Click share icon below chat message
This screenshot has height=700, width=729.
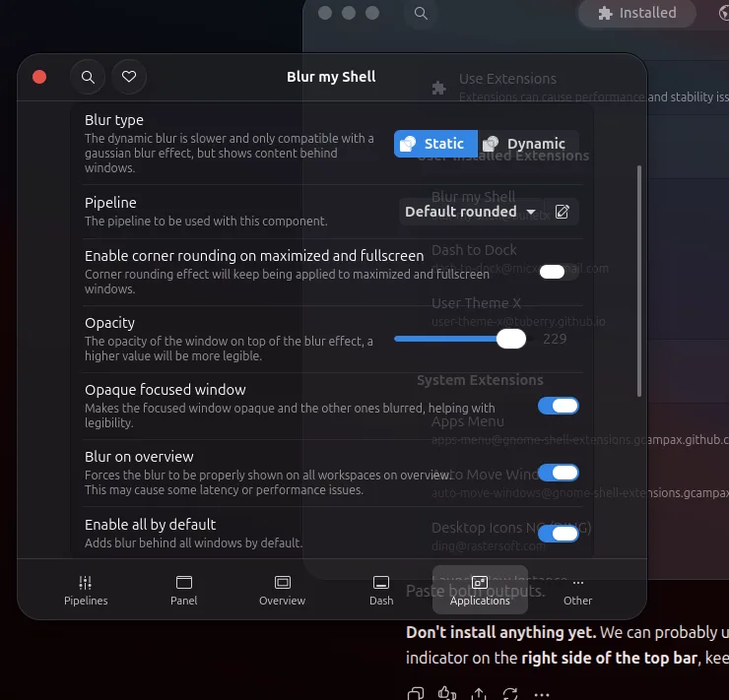coord(479,694)
